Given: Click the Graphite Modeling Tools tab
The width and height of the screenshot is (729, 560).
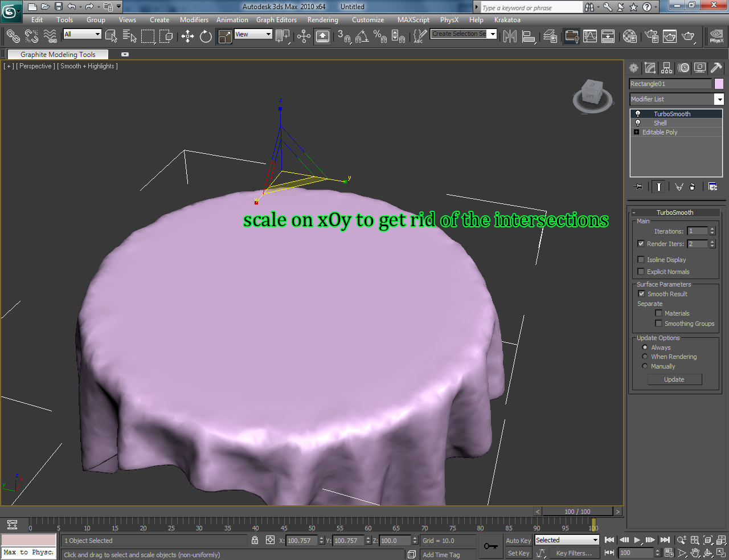Looking at the screenshot, I should [57, 54].
